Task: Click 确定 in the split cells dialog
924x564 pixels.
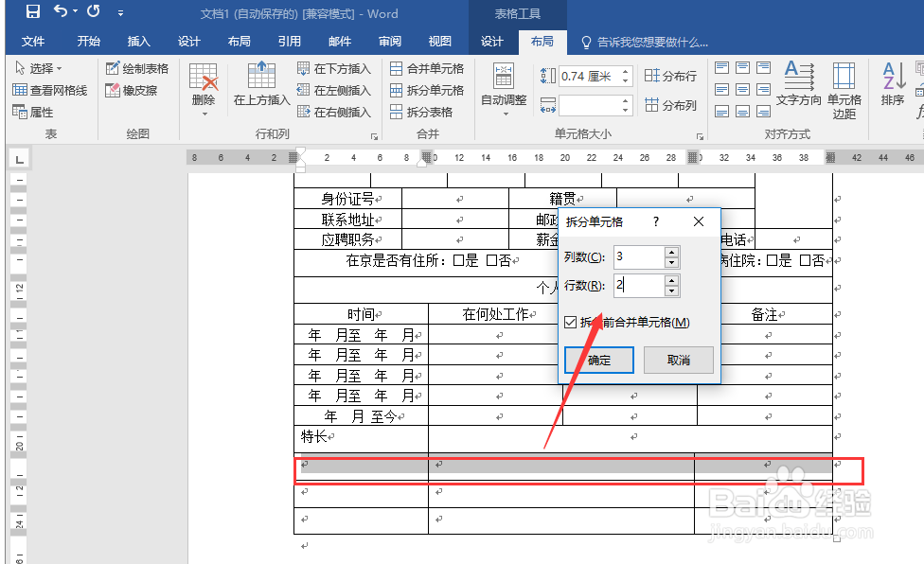Action: coord(599,360)
